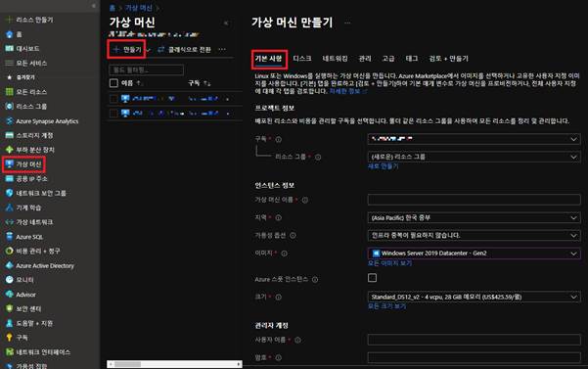Viewport: 588px width, 369px height.
Task: Open the 네트워크 보안 그룹 shield icon
Action: [10, 193]
